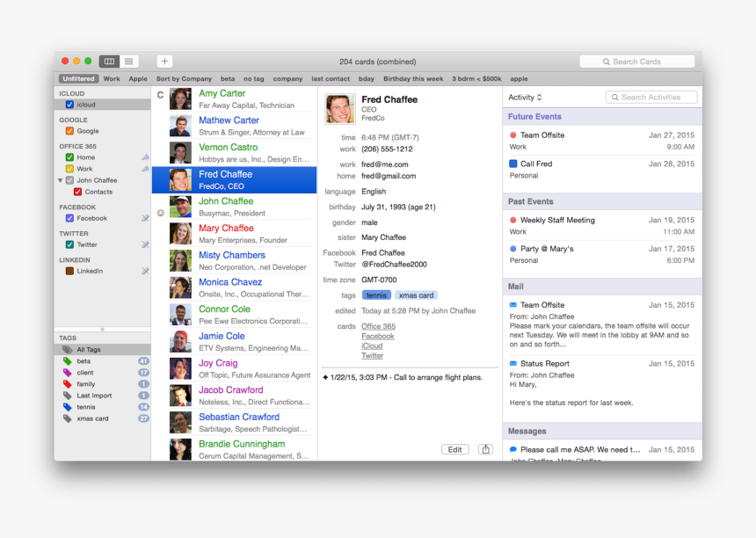Click the Search Activities field
The height and width of the screenshot is (538, 756).
(x=651, y=98)
